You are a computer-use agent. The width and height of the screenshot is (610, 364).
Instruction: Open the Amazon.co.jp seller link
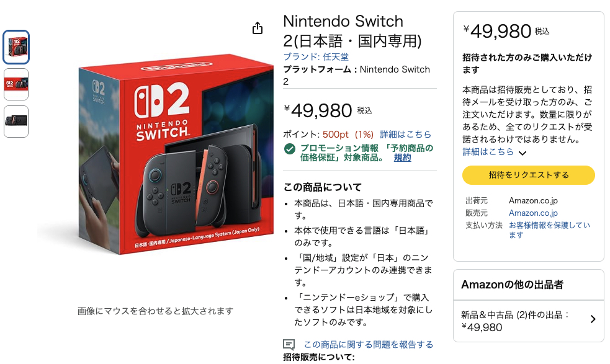click(x=533, y=213)
